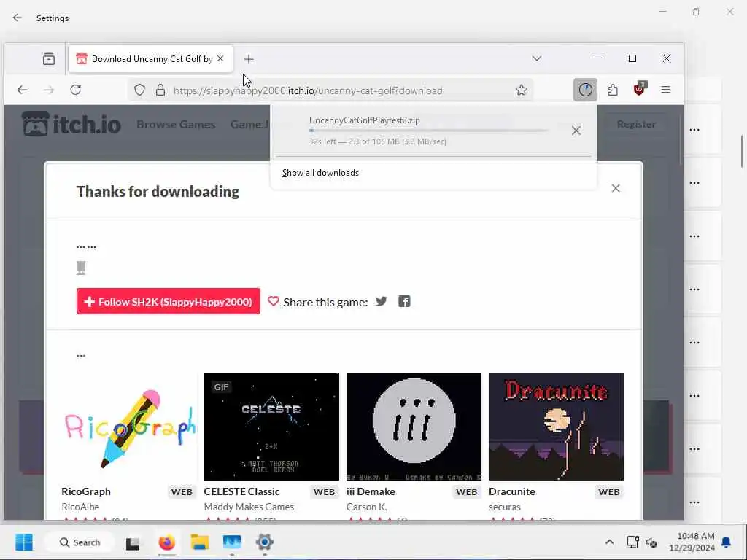Click the download progress bar
Image resolution: width=747 pixels, height=560 pixels.
click(x=427, y=131)
